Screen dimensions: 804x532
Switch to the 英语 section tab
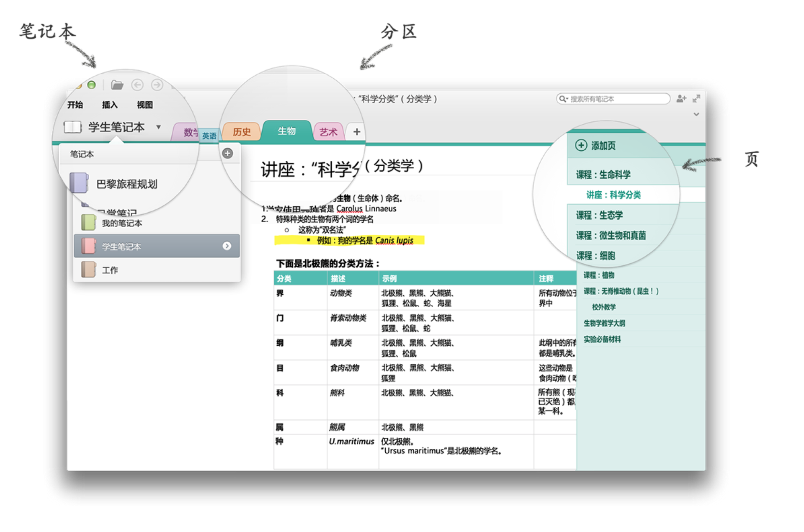click(209, 136)
